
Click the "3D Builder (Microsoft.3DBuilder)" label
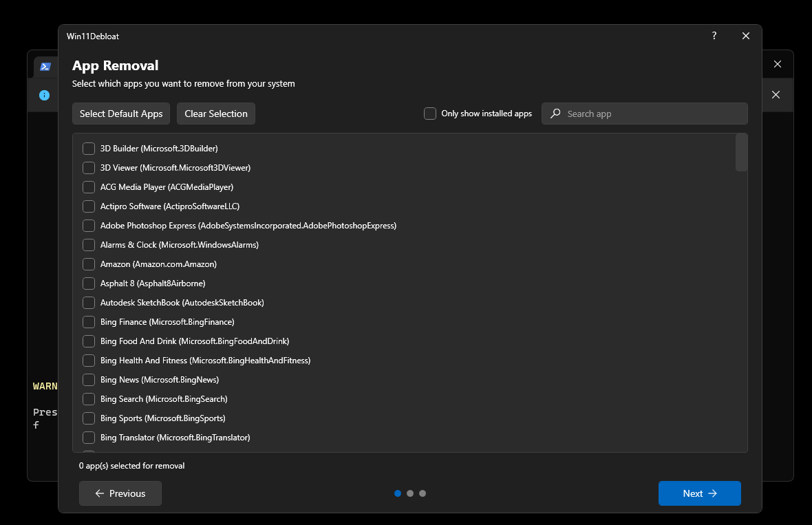point(159,149)
